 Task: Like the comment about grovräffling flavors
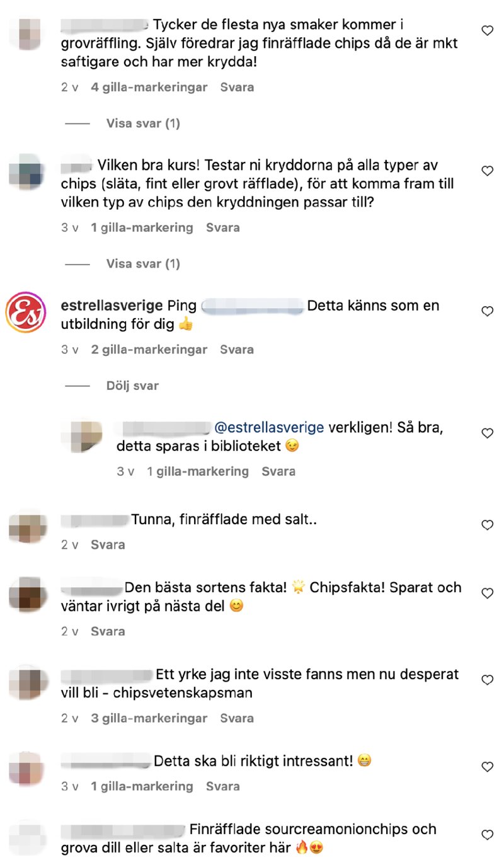[487, 30]
